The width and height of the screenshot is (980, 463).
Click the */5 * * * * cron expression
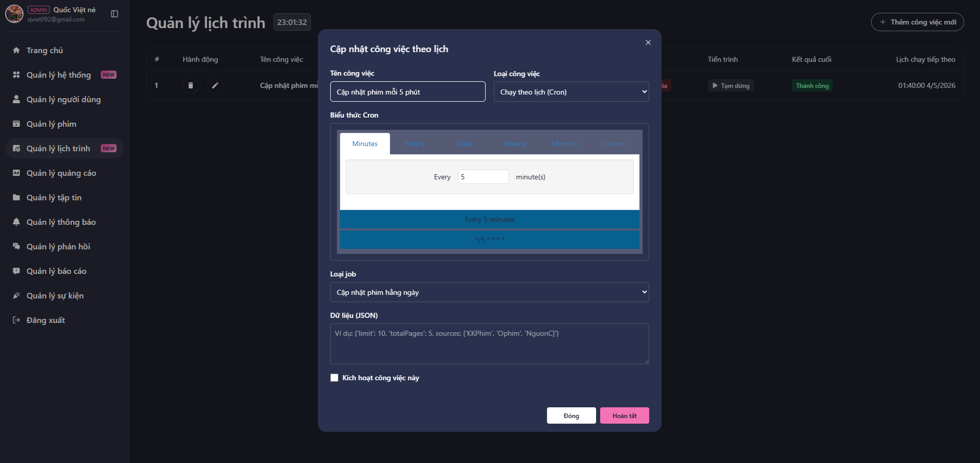pos(490,239)
